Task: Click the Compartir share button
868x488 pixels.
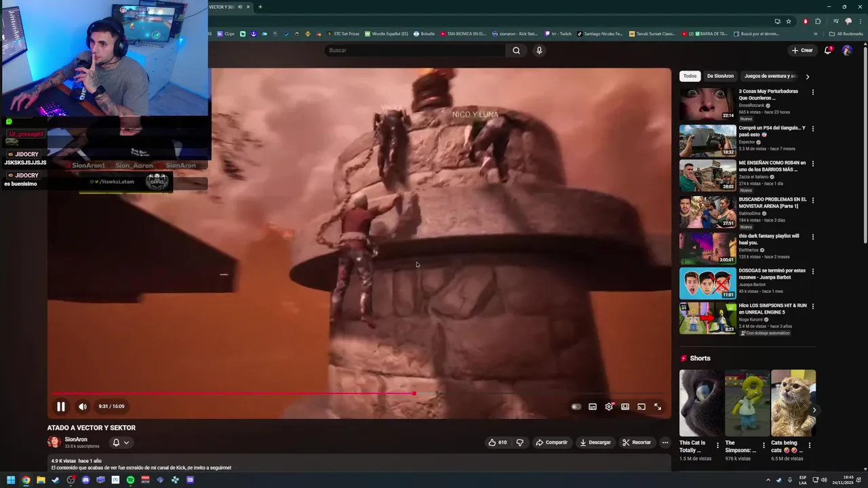Action: pos(551,443)
